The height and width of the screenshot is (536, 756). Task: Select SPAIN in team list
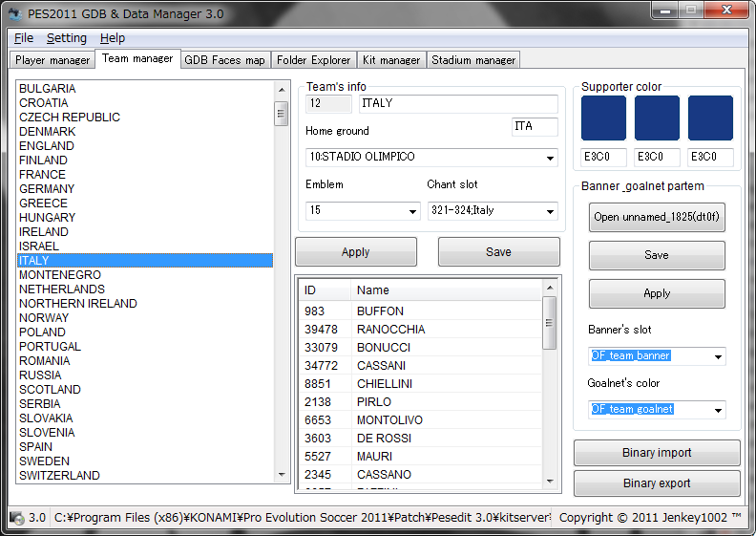(145, 447)
